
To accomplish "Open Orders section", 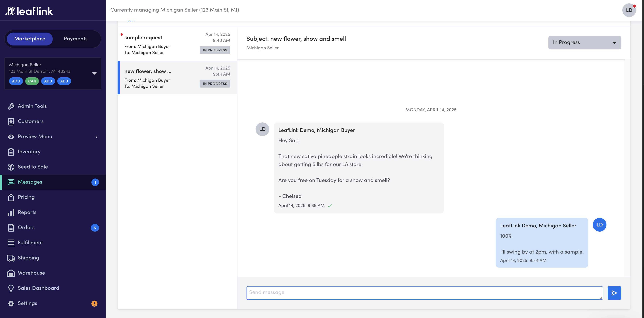I will pyautogui.click(x=53, y=228).
